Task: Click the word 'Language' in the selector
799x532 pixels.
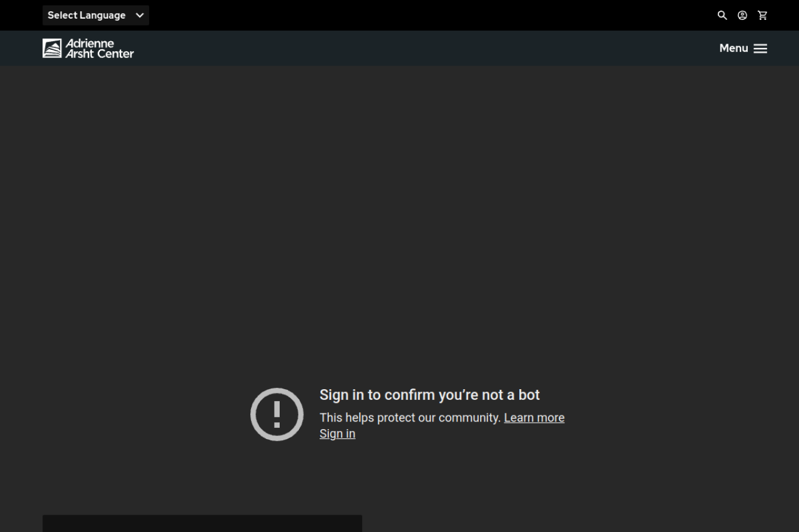Action: point(102,16)
